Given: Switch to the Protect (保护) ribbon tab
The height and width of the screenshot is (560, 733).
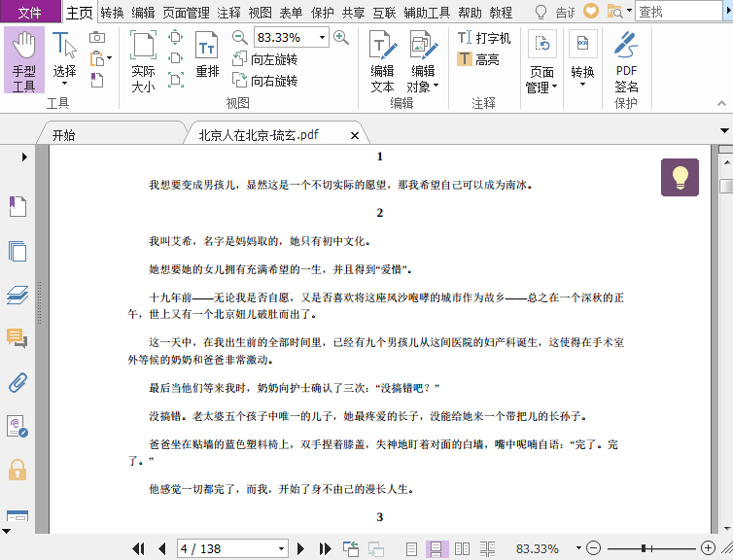Looking at the screenshot, I should click(x=322, y=13).
